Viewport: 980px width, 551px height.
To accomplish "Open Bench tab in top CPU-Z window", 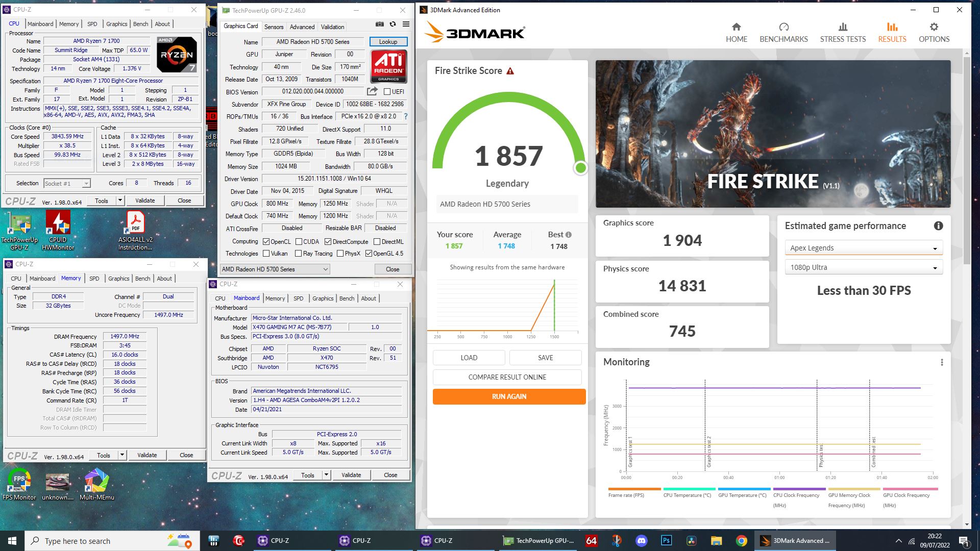I will point(141,24).
